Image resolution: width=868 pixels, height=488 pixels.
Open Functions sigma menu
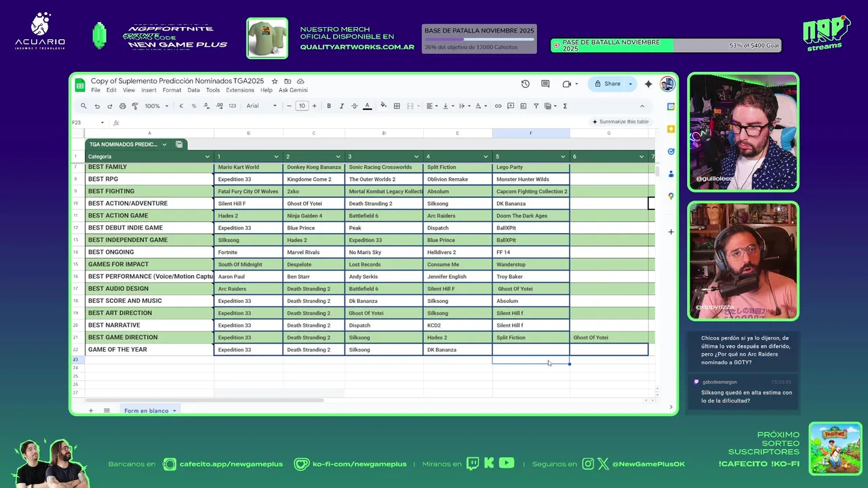coord(565,106)
